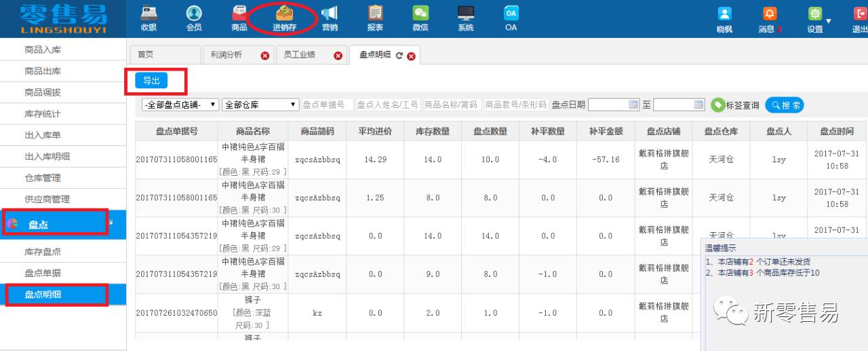Focus the 商品名称/简码 input field
The height and width of the screenshot is (351, 868).
(x=451, y=105)
